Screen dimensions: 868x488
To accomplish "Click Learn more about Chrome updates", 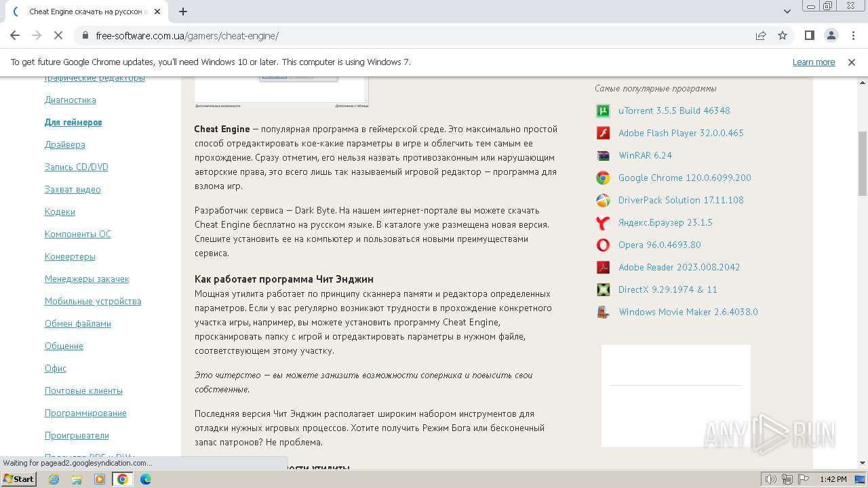I will pyautogui.click(x=814, y=62).
